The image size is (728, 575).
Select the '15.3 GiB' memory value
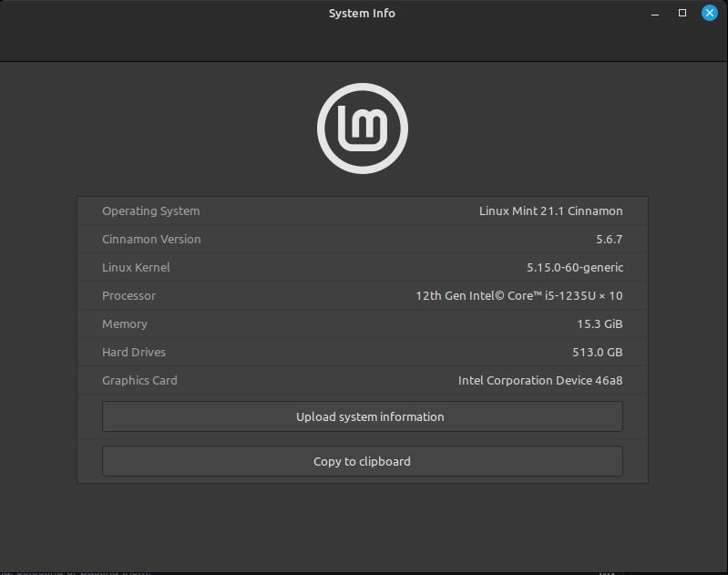coord(600,323)
